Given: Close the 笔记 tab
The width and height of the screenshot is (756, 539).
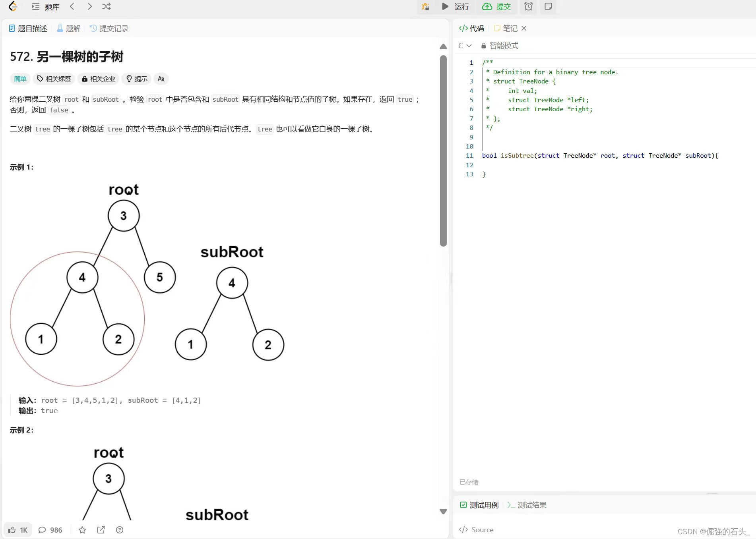Looking at the screenshot, I should tap(524, 28).
